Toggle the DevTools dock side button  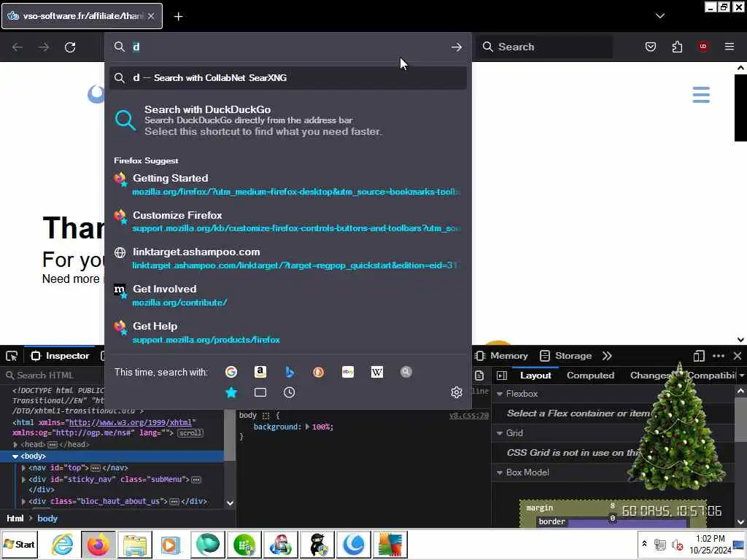[699, 356]
